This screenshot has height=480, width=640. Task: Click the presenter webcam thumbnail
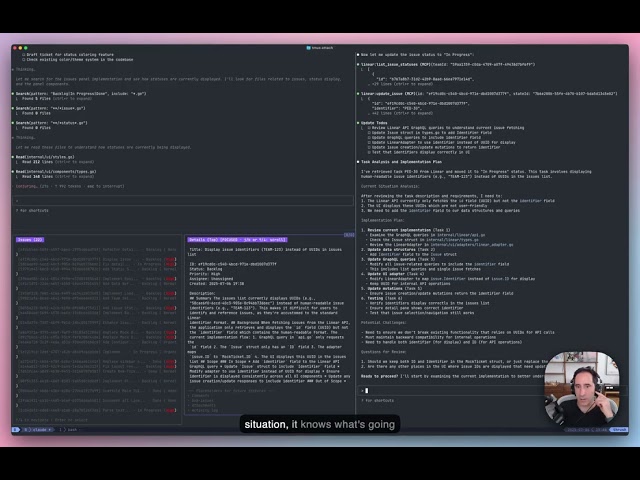582,388
